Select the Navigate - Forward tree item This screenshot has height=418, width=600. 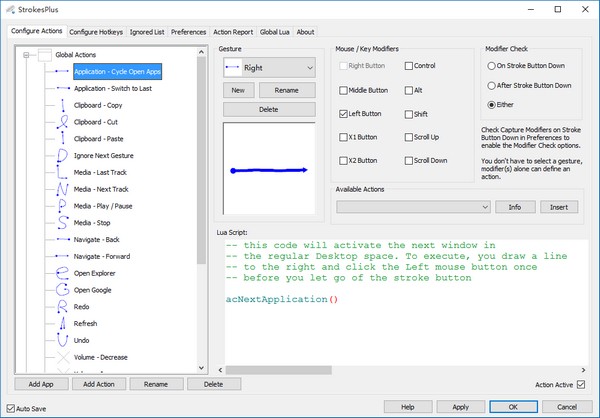[x=102, y=256]
